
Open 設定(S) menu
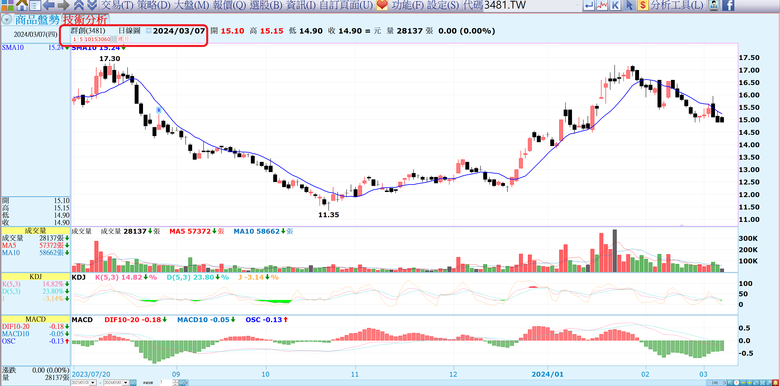coord(443,5)
